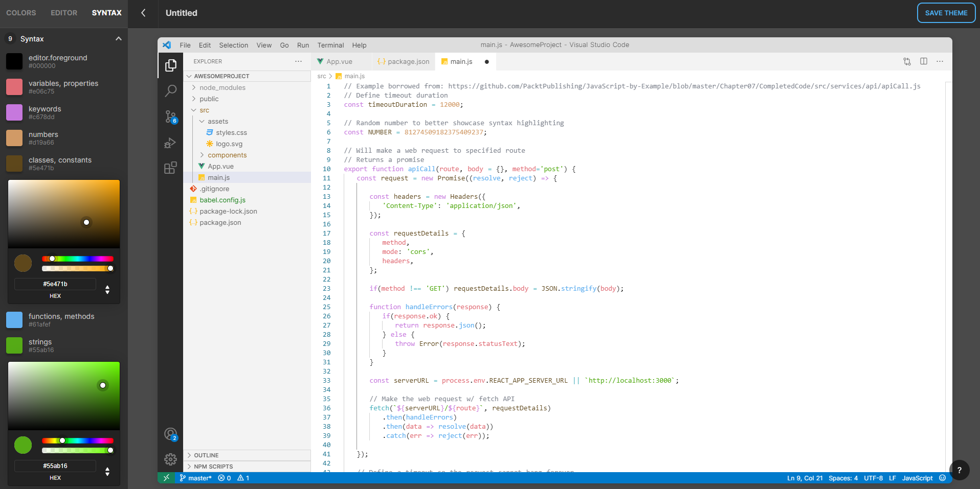Open the Terminal menu

(330, 45)
